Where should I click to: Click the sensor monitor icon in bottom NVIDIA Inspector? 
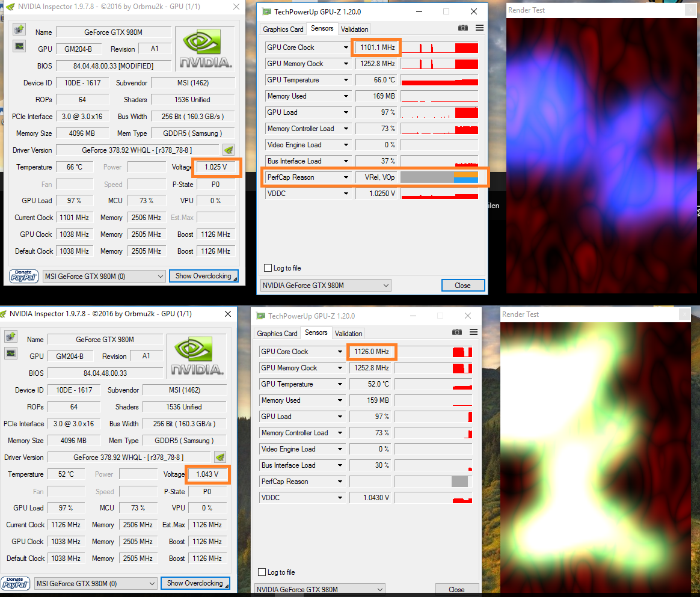pos(11,354)
